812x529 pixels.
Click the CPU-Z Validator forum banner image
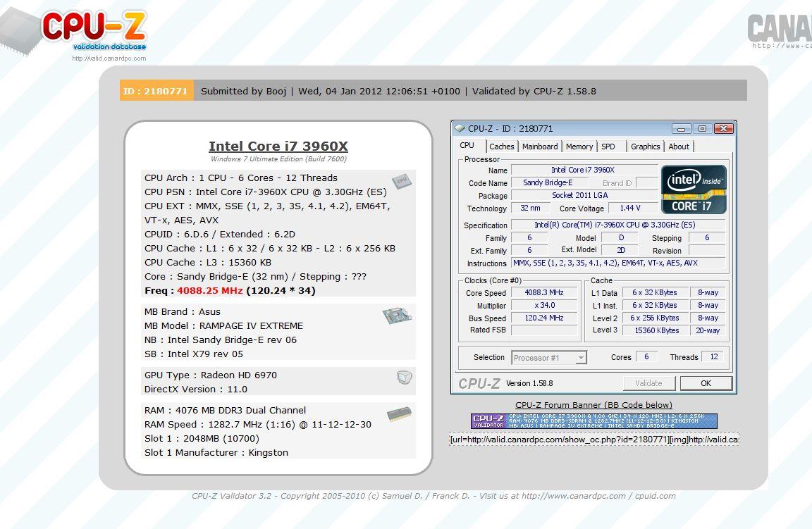pos(594,421)
